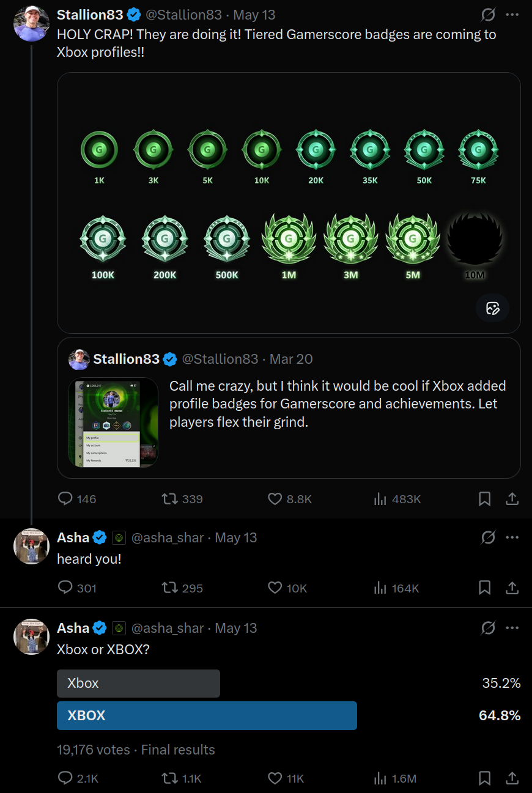This screenshot has height=793, width=532.
Task: Toggle bookmark on Stallion83's main tweet
Action: [484, 499]
